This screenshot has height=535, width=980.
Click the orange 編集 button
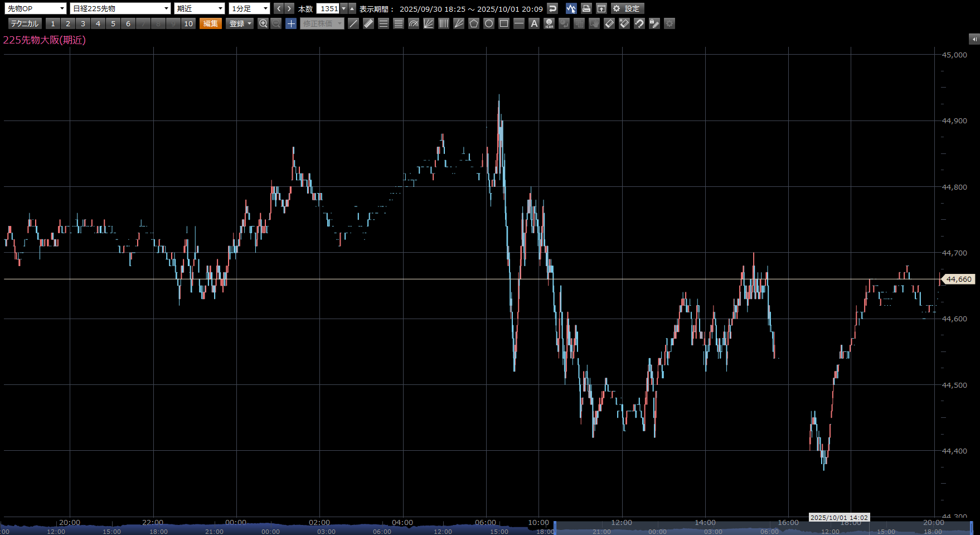(211, 23)
